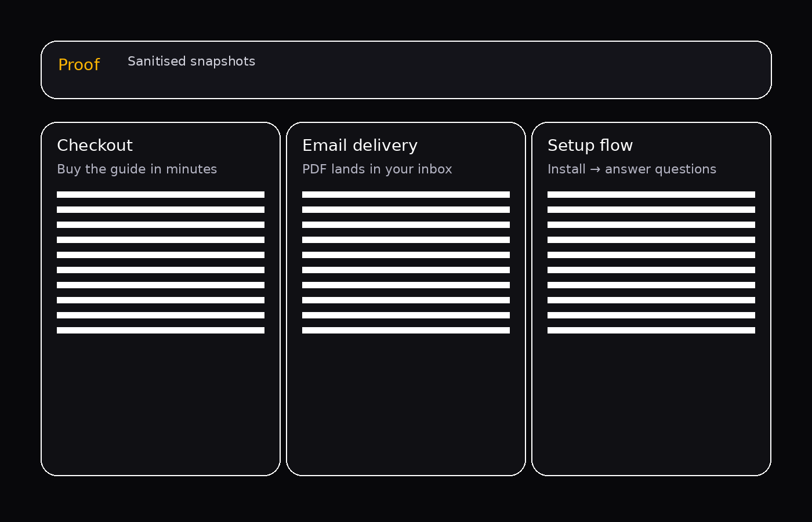This screenshot has height=522, width=812.
Task: Click empty space below the Checkout snapshot
Action: pyautogui.click(x=161, y=406)
